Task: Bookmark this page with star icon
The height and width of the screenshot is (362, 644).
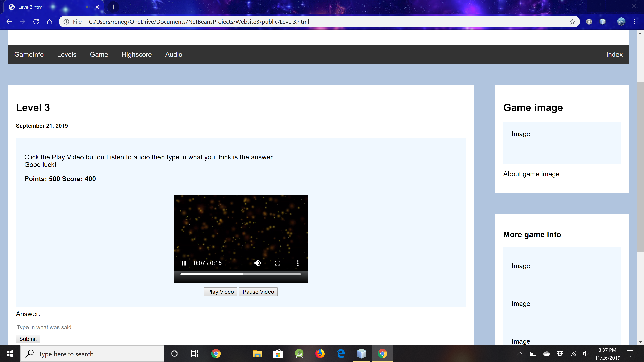Action: 572,22
